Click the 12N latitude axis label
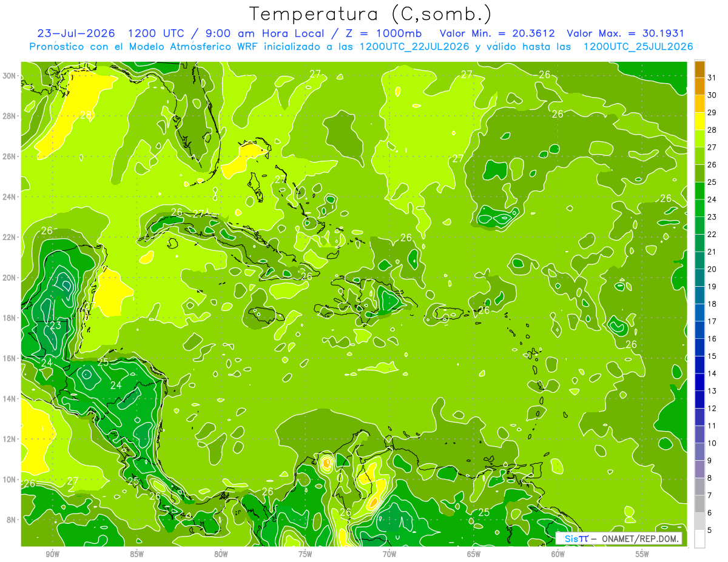This screenshot has width=728, height=562. (10, 439)
